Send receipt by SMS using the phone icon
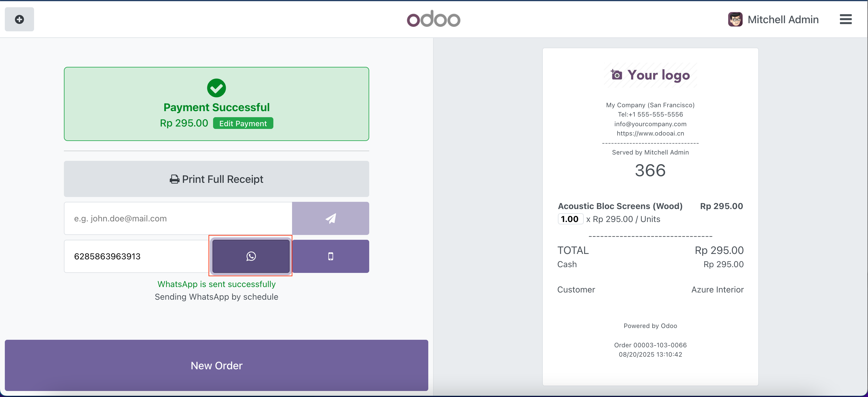Screen dimensions: 868x397 click(331, 256)
